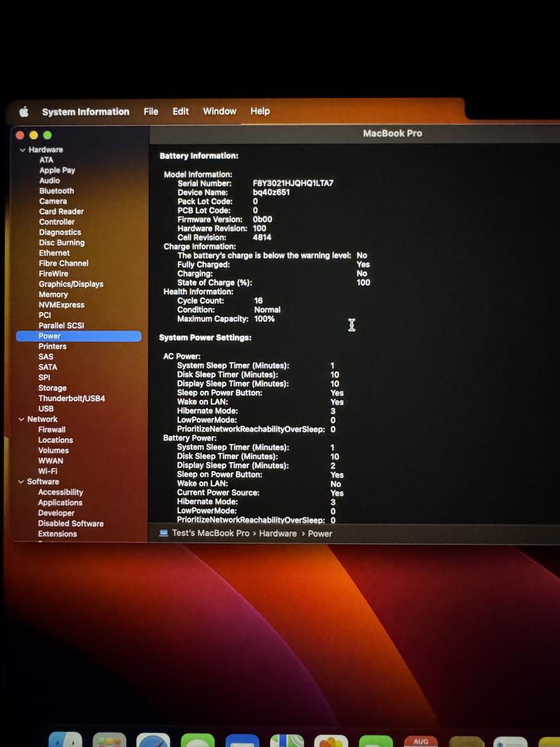Click the Hardware category label
Image resolution: width=560 pixels, height=747 pixels.
click(x=46, y=149)
